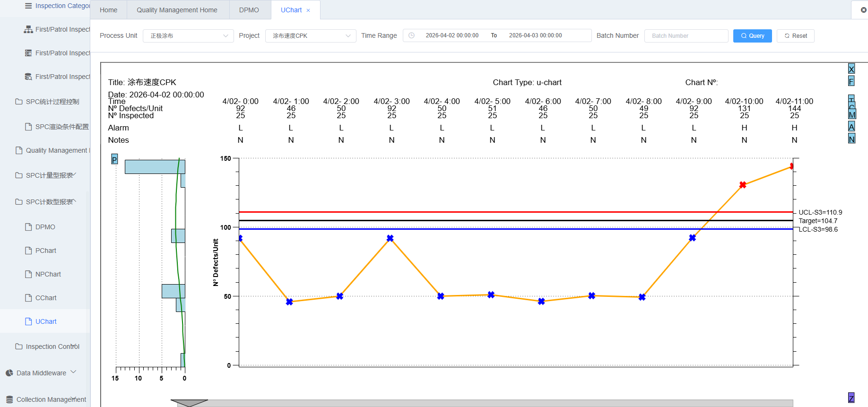Image resolution: width=868 pixels, height=407 pixels.
Task: Click the blue data point at 4/02-9:00
Action: pyautogui.click(x=693, y=238)
